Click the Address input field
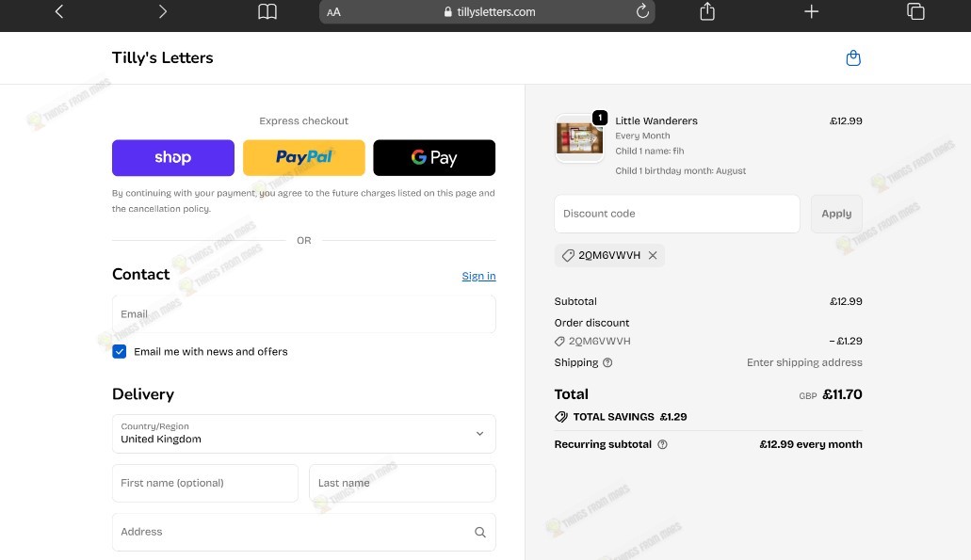Image resolution: width=971 pixels, height=560 pixels. coord(303,532)
